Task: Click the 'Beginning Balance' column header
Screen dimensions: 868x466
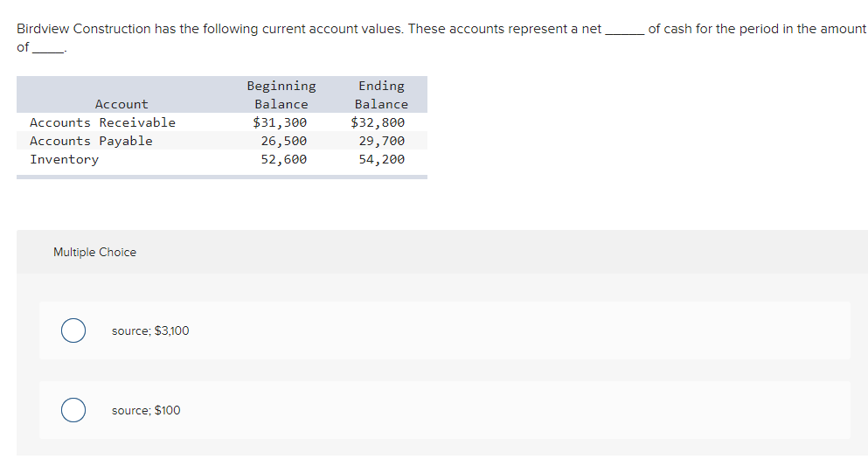Action: [281, 94]
